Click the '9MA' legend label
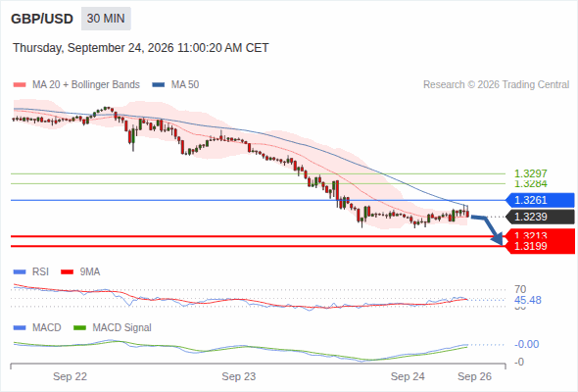Viewport: 578px width, 392px height. (x=90, y=271)
